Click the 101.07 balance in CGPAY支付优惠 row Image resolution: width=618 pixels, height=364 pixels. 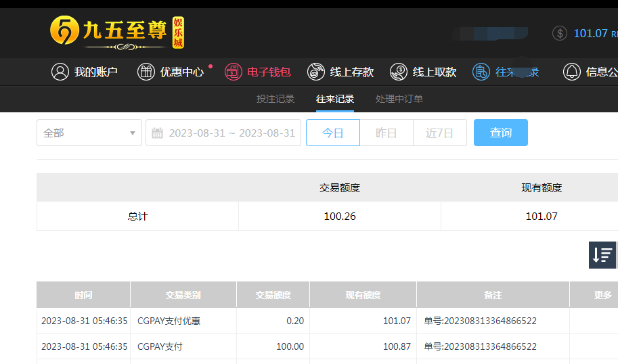coord(397,321)
